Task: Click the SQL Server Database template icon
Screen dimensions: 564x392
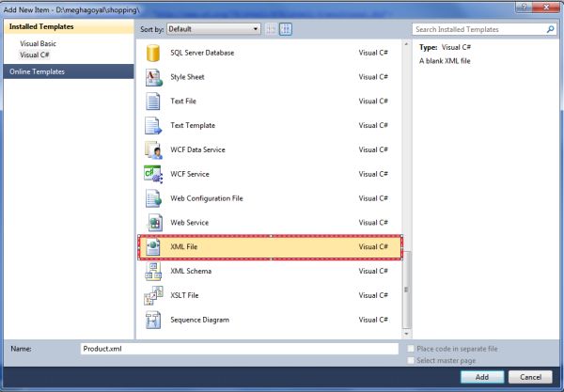Action: coord(153,53)
